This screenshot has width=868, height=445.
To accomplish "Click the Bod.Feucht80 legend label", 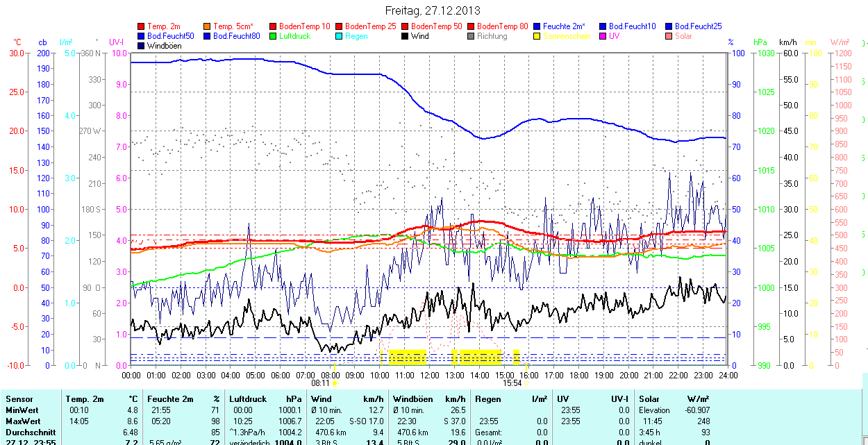I will [x=236, y=36].
